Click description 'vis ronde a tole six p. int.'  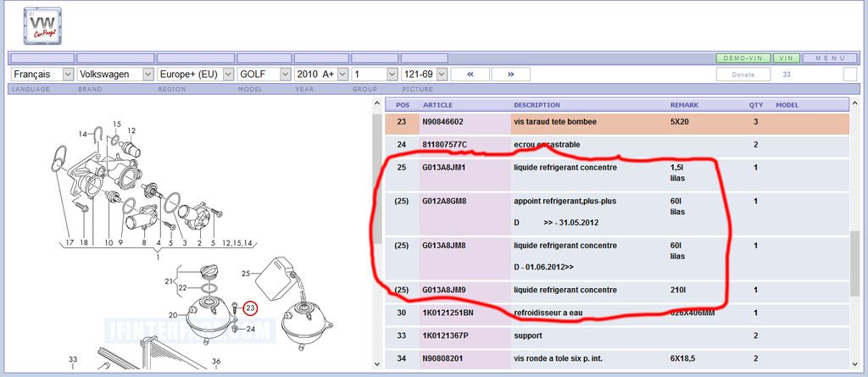(559, 358)
